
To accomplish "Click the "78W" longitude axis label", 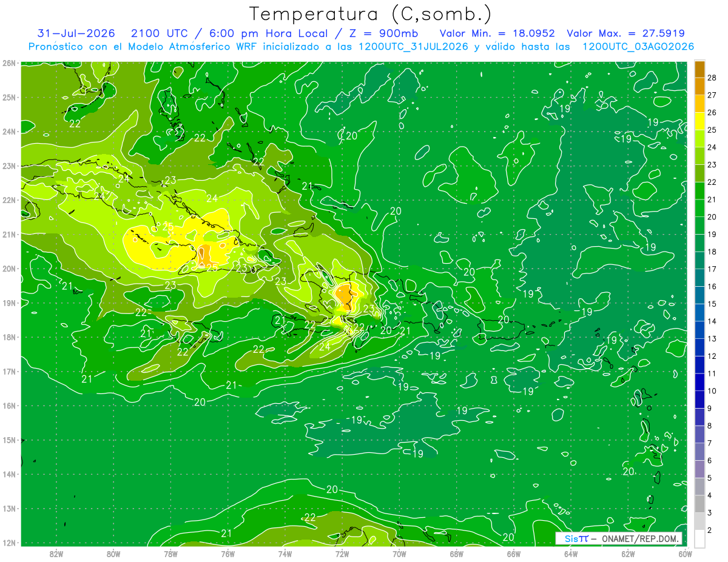I will coord(170,554).
